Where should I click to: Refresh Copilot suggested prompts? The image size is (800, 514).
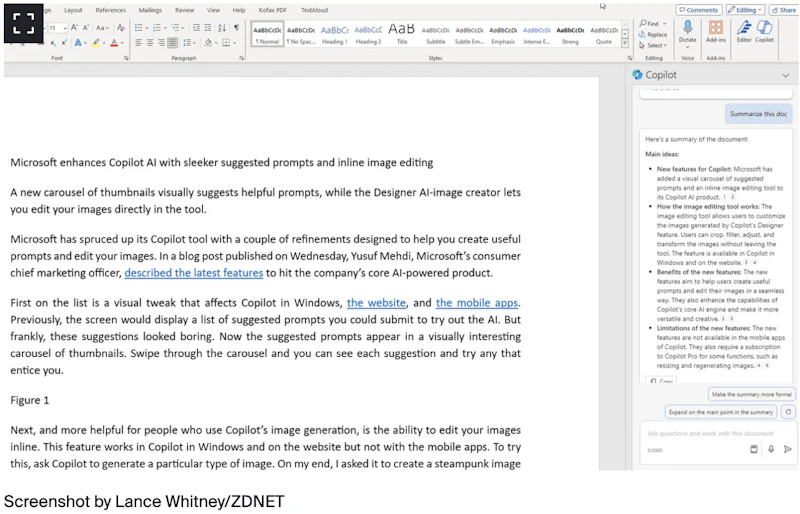pyautogui.click(x=788, y=412)
